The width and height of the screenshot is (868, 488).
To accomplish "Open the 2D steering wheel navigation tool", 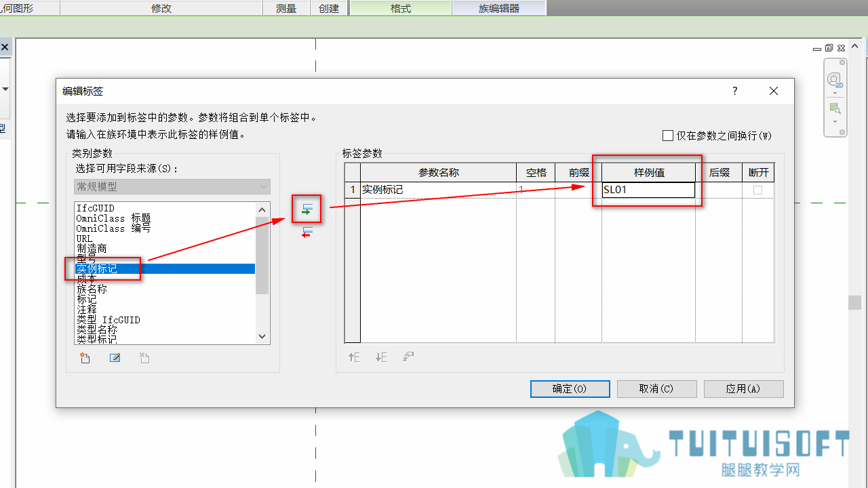I will click(835, 80).
